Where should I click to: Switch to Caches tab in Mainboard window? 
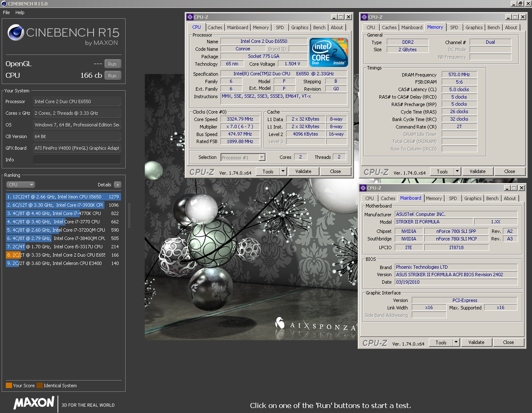point(388,198)
